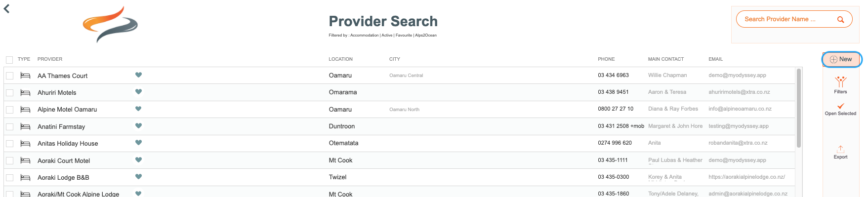Toggle favourite heart for AA Thames Court
The height and width of the screenshot is (197, 868).
(x=138, y=75)
